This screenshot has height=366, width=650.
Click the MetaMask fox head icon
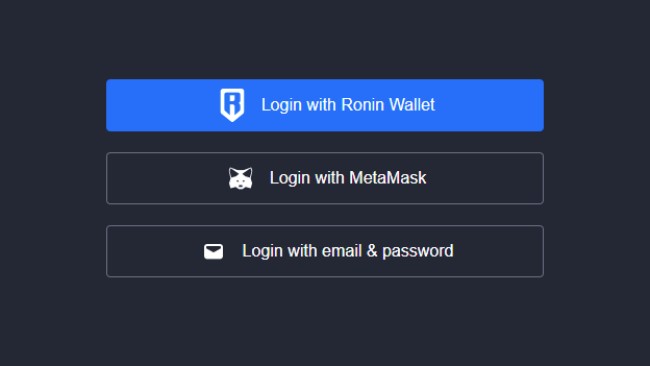(240, 178)
